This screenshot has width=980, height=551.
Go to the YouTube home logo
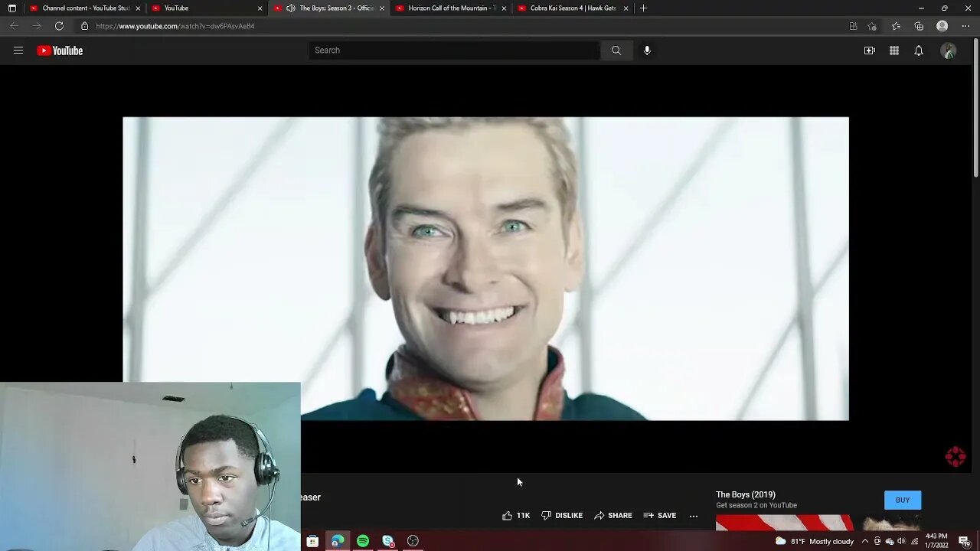pyautogui.click(x=60, y=51)
